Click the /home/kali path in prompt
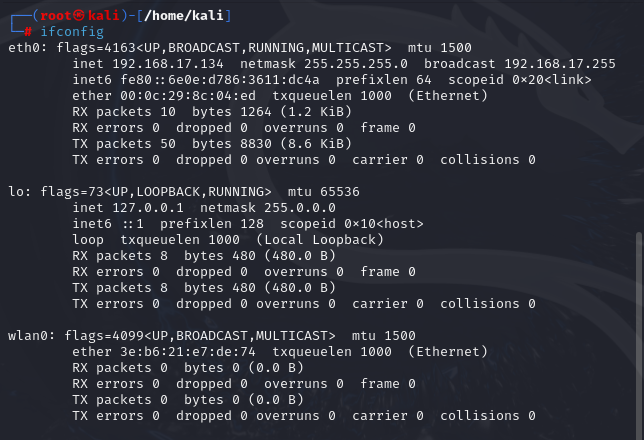Screen dimensions: 644x440 click(x=184, y=16)
